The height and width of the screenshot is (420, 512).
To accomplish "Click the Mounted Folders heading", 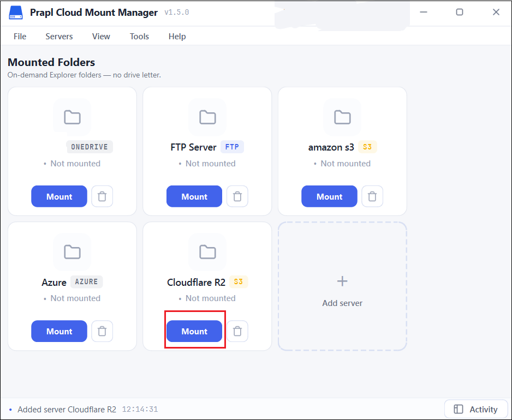I will (x=51, y=62).
